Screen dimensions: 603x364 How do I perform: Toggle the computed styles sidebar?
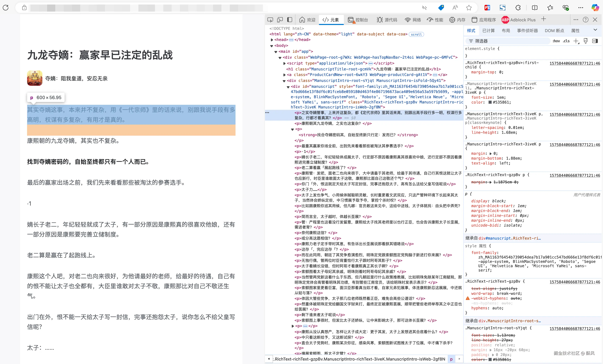click(595, 41)
